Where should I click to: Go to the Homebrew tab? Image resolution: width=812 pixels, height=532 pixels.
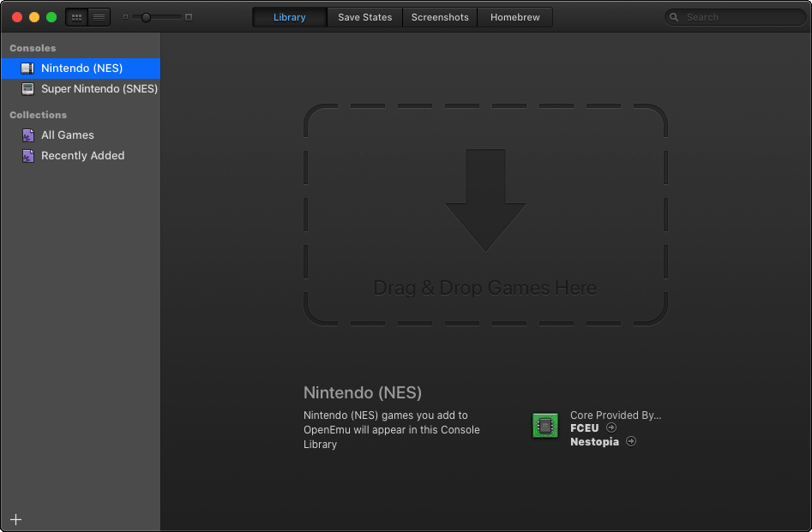pyautogui.click(x=515, y=17)
